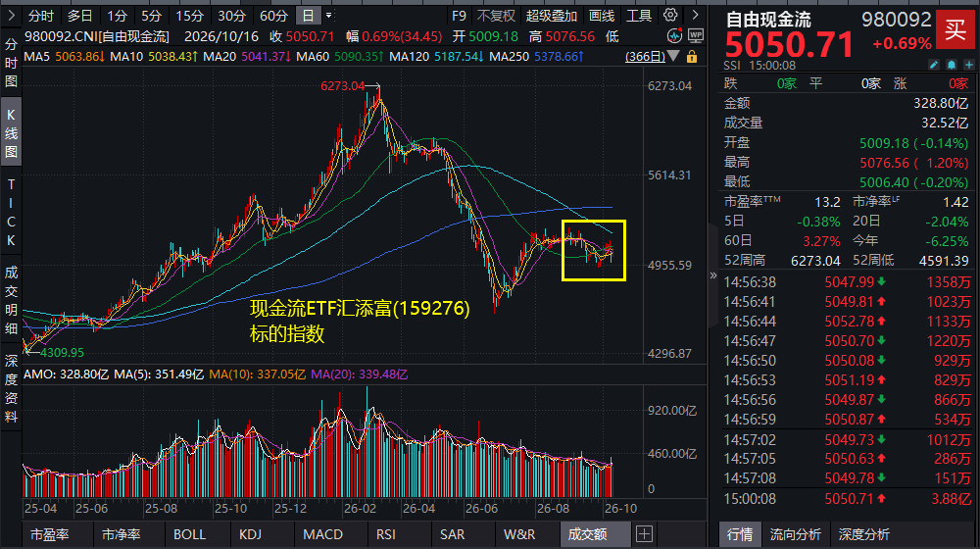
Task: Select the 60分 period
Action: (273, 16)
